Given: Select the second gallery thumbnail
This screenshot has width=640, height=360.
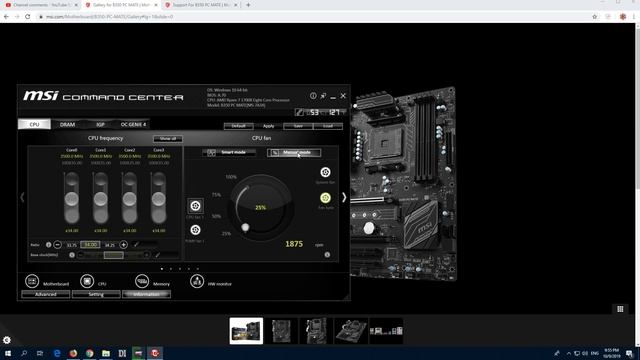Looking at the screenshot, I should [x=281, y=331].
